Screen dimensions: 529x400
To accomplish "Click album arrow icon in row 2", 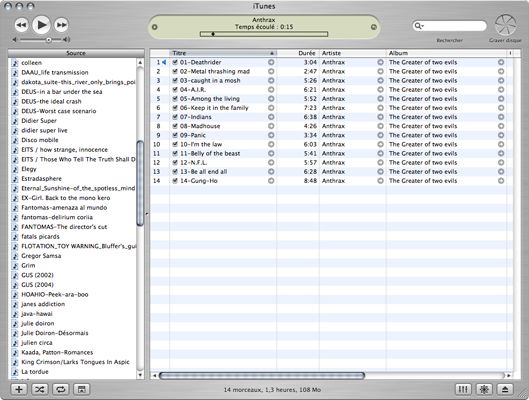I will [501, 72].
